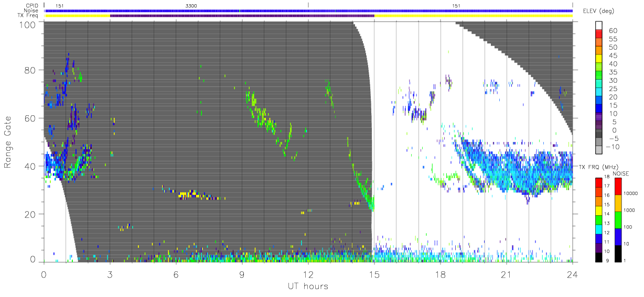The height and width of the screenshot is (297, 644).
Task: Click the 100 tick label on Range Gate axis
Action: 28,25
